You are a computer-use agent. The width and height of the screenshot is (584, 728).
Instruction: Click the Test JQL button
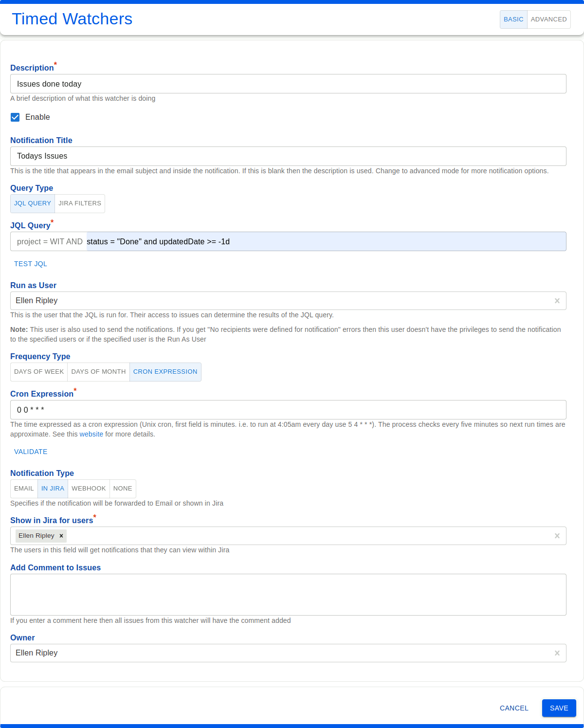pos(31,264)
